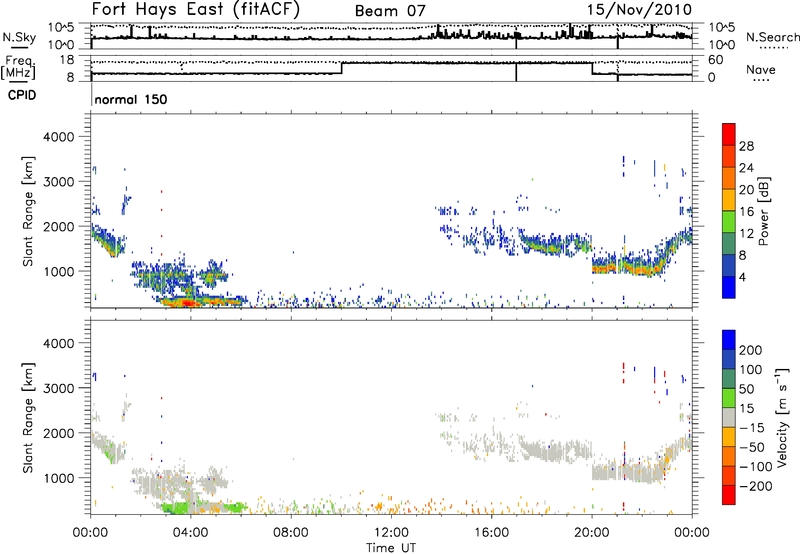Click the 24 label on Power colorbar
This screenshot has width=800, height=554.
[746, 168]
